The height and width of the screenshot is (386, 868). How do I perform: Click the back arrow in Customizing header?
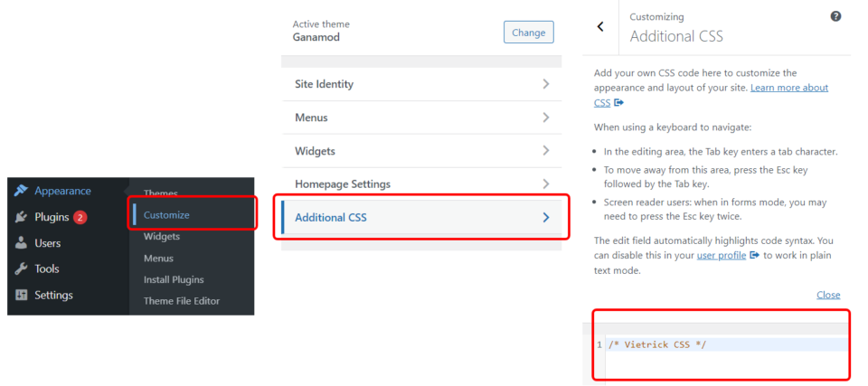click(600, 26)
